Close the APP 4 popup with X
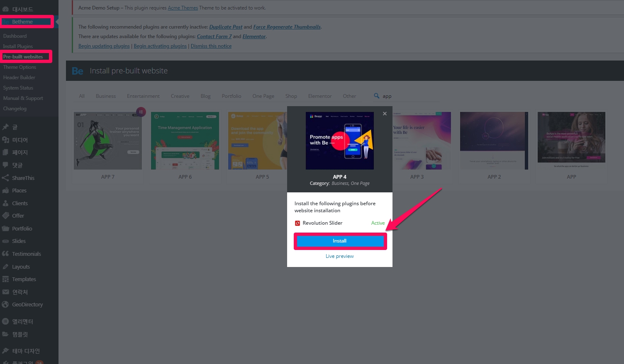The width and height of the screenshot is (624, 364). 385,114
